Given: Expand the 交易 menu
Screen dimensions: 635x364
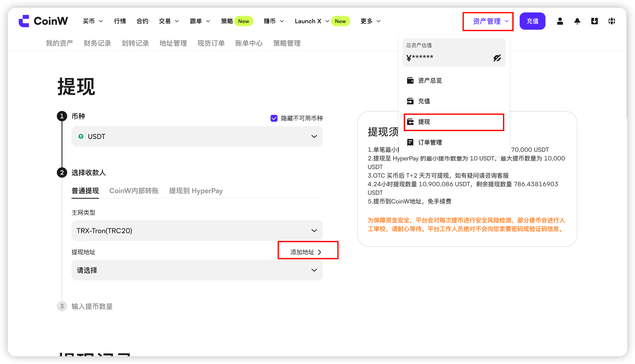Looking at the screenshot, I should pos(169,21).
